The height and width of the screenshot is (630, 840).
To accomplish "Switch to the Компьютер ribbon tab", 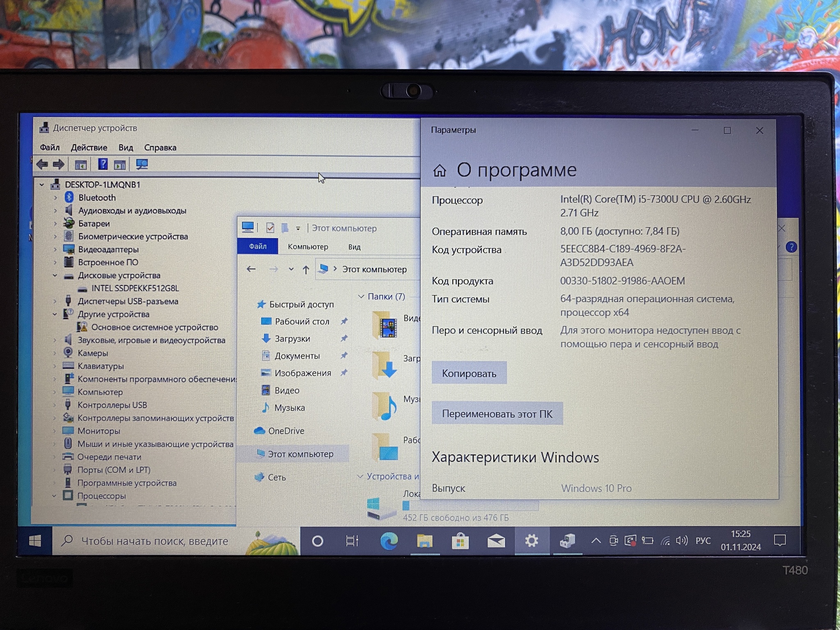I will [x=308, y=247].
